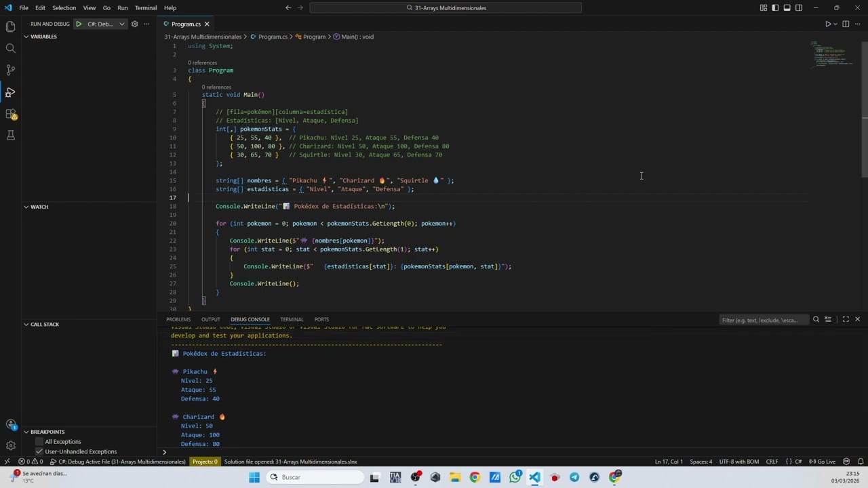Split the editor to the right
Screen dimensions: 868x488
pos(846,24)
